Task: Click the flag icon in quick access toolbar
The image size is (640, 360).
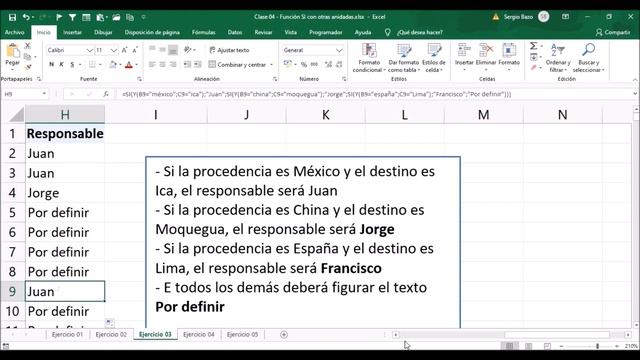Action: click(x=59, y=17)
